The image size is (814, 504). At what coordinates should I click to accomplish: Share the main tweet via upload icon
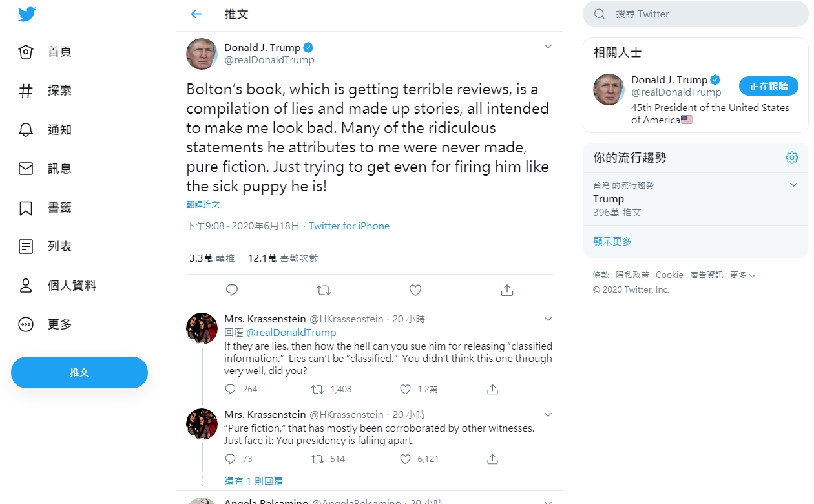point(507,290)
